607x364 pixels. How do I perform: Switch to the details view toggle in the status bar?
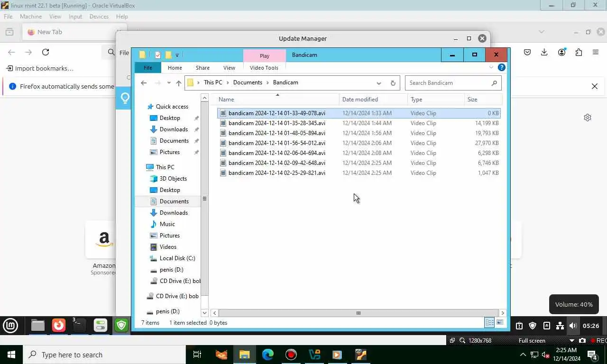pyautogui.click(x=489, y=322)
